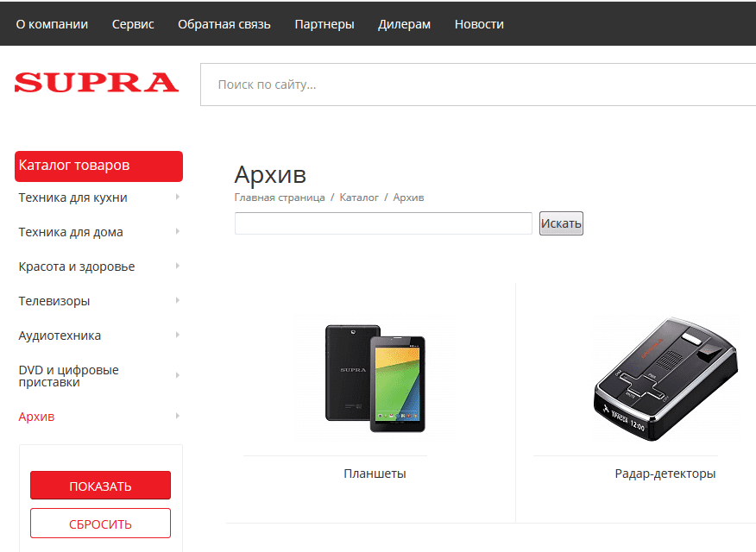Image resolution: width=756 pixels, height=552 pixels.
Task: Open the radar detector product image
Action: tap(665, 378)
